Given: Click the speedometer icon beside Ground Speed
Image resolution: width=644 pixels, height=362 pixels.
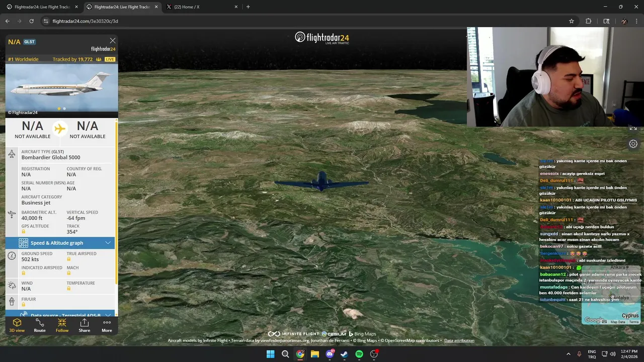Looking at the screenshot, I should [x=12, y=256].
